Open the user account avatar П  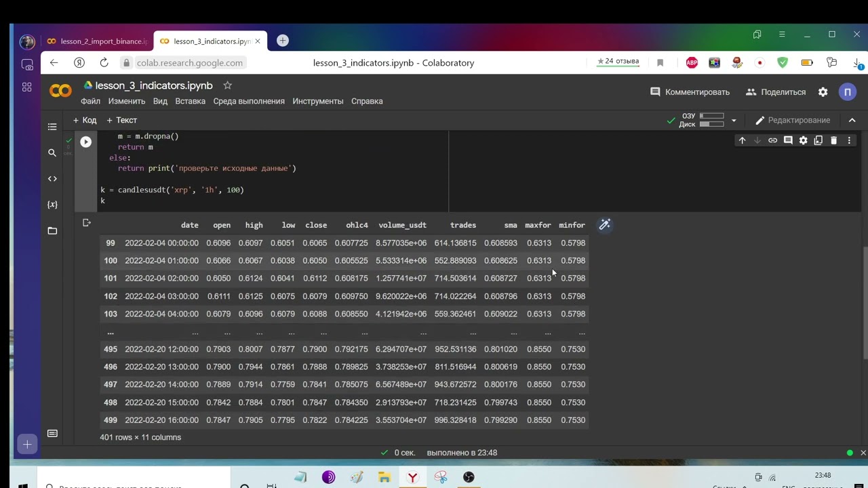848,92
